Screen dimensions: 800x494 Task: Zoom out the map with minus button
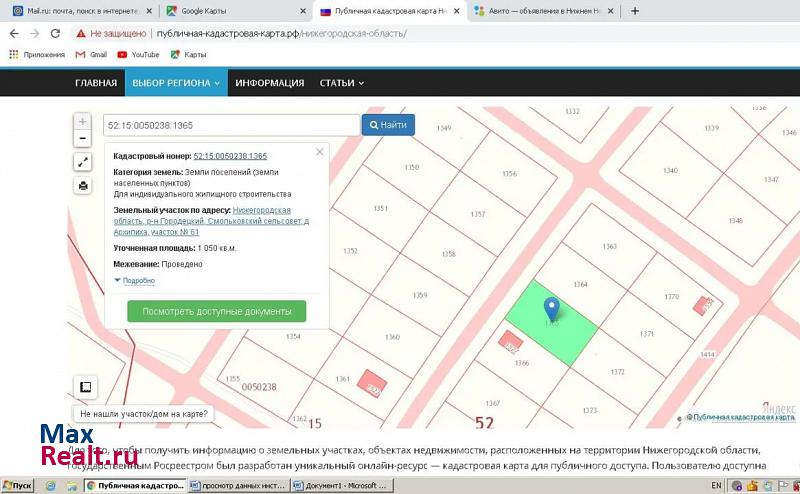point(82,139)
